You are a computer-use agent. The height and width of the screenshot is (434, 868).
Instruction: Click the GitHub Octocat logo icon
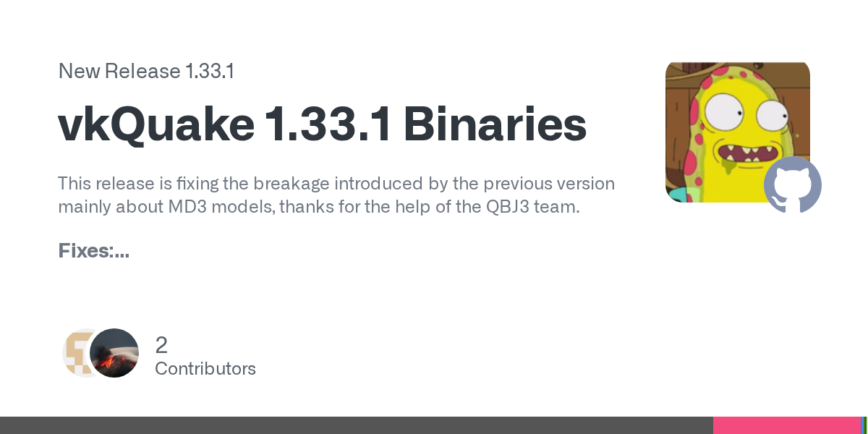click(x=793, y=184)
